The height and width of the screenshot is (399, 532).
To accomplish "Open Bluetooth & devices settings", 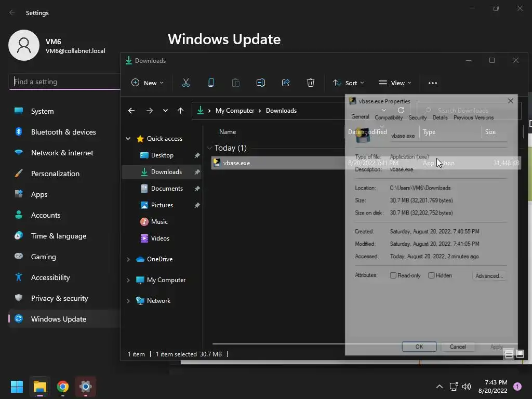I will (64, 132).
